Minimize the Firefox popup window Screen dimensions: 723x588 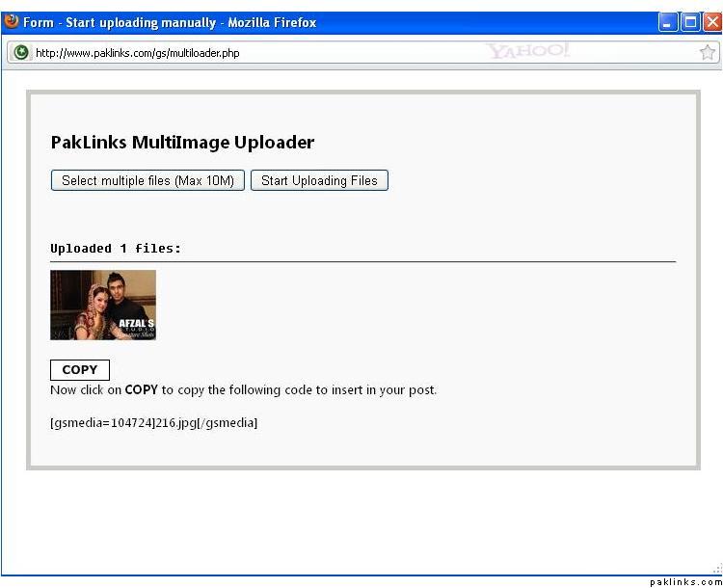[x=668, y=22]
